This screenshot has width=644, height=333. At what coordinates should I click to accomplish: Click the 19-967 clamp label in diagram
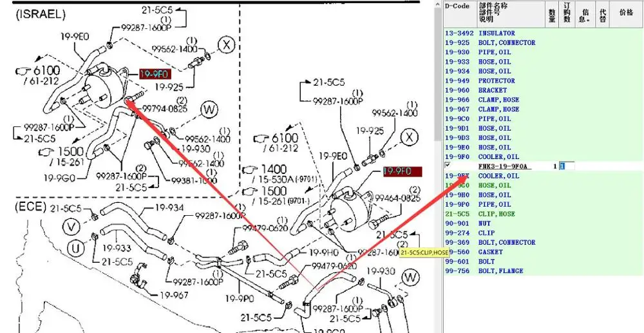coord(174,295)
